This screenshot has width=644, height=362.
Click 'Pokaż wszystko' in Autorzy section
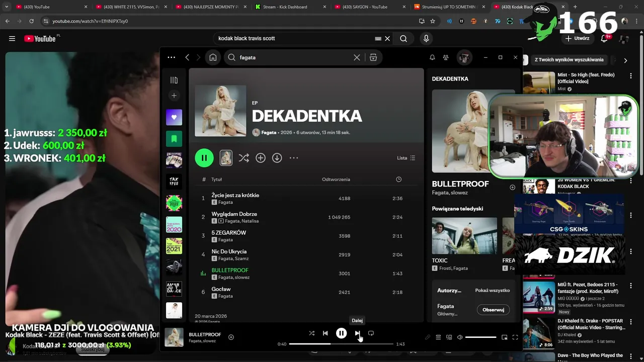click(493, 290)
